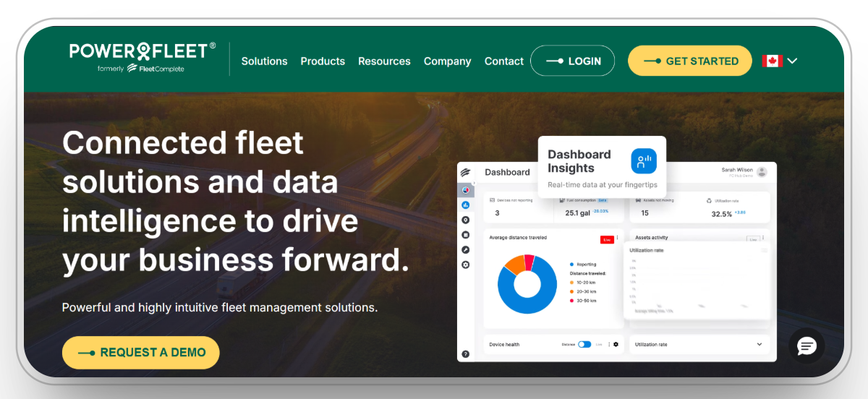The width and height of the screenshot is (868, 399).
Task: Open the Utilization rate popup hamburger menu
Action: click(764, 250)
